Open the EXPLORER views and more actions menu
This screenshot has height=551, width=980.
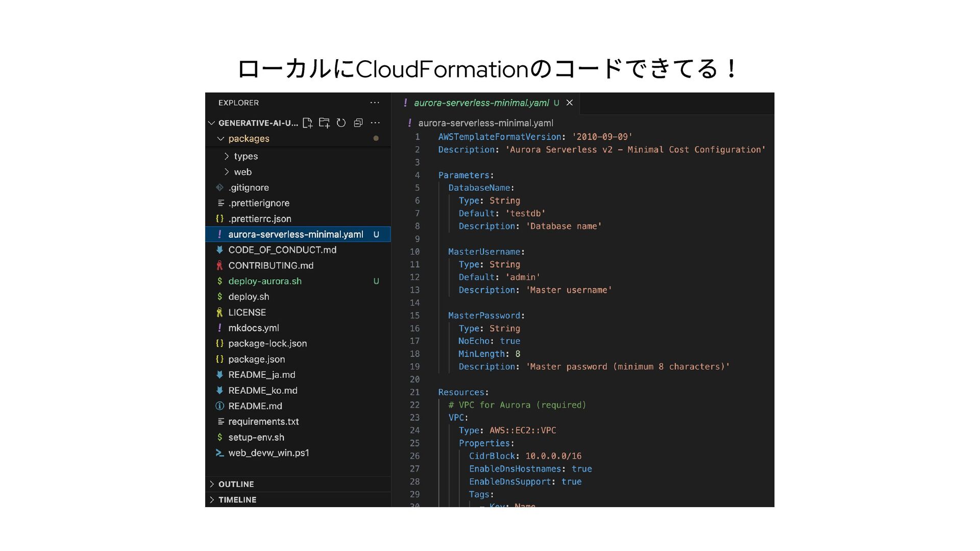coord(375,103)
